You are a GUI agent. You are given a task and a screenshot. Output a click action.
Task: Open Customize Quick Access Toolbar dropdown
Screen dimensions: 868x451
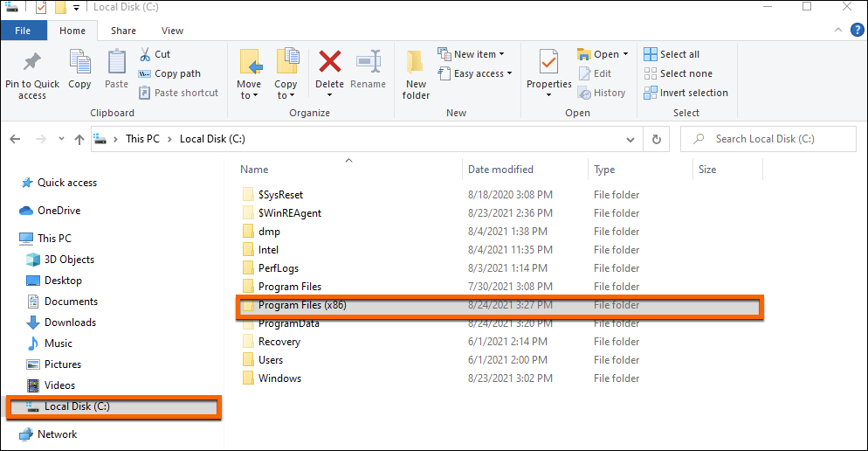click(76, 8)
